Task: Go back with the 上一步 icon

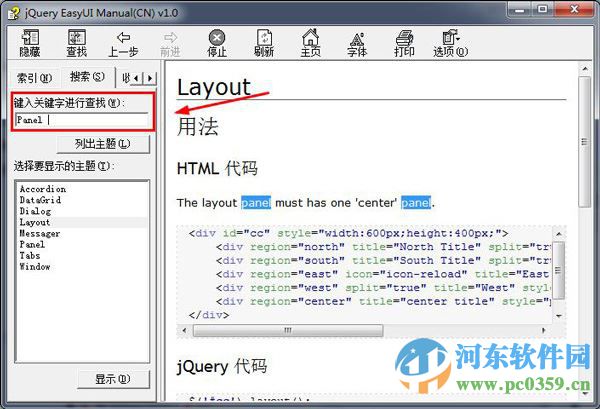Action: (x=123, y=43)
